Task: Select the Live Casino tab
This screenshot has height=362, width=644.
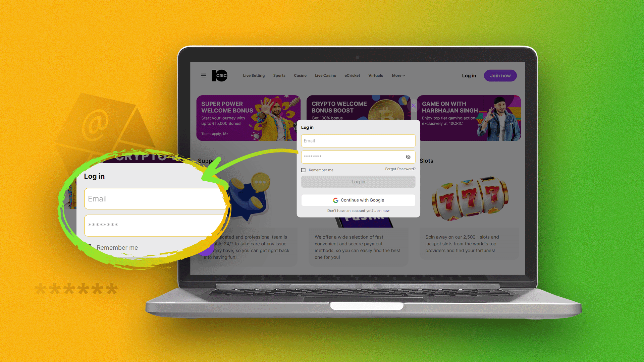Action: [x=326, y=75]
